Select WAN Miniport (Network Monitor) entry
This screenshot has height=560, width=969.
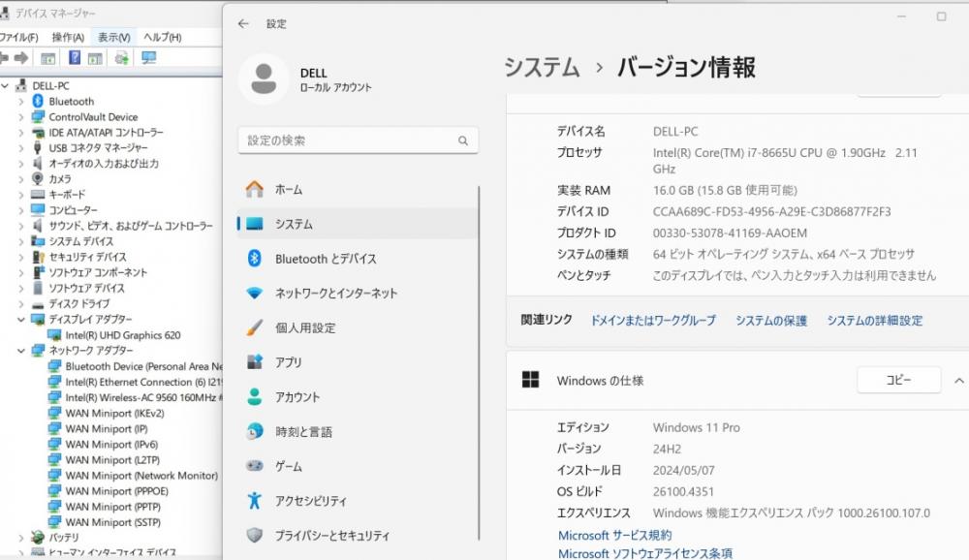tap(141, 476)
